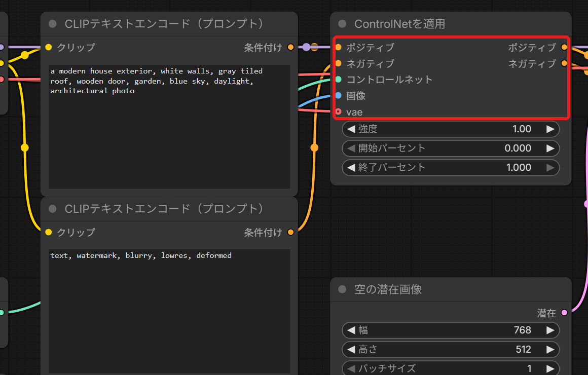This screenshot has height=375, width=588.
Task: Collapse the bottom CLIPテキストエンコード node using its title dot
Action: [x=53, y=209]
